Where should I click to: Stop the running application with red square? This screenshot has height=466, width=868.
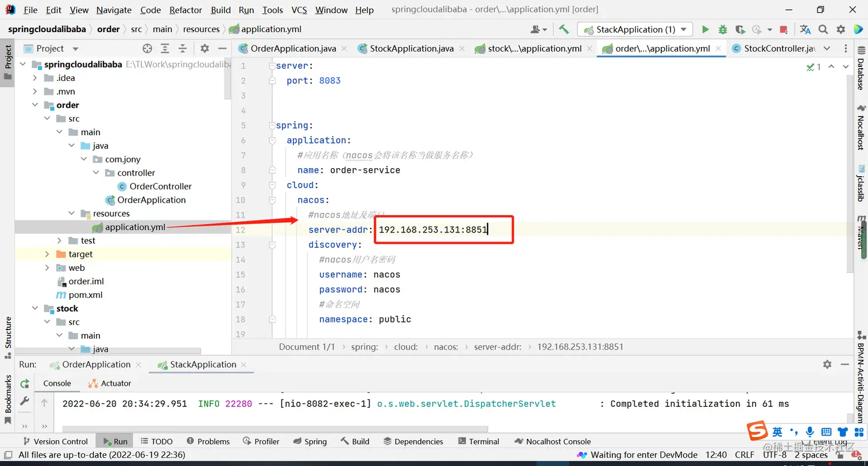[x=784, y=29]
